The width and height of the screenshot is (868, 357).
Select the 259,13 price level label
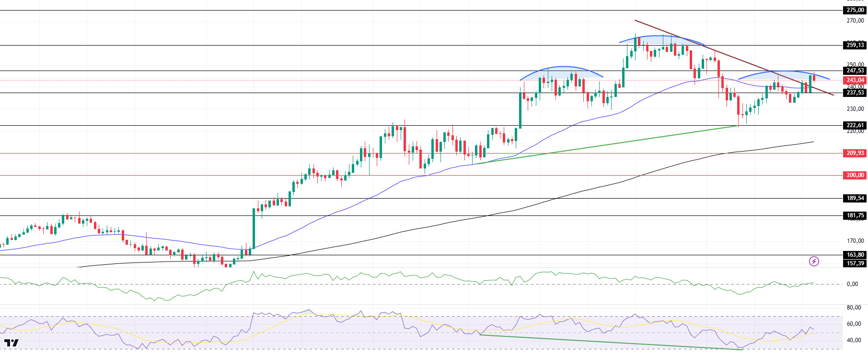pos(855,45)
